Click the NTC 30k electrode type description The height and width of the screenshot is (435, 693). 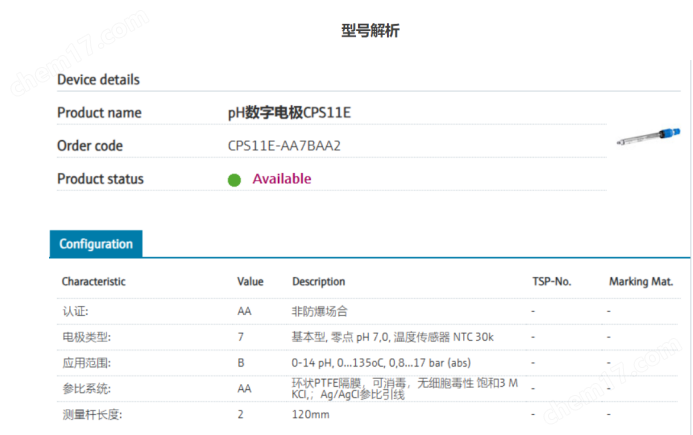point(392,337)
